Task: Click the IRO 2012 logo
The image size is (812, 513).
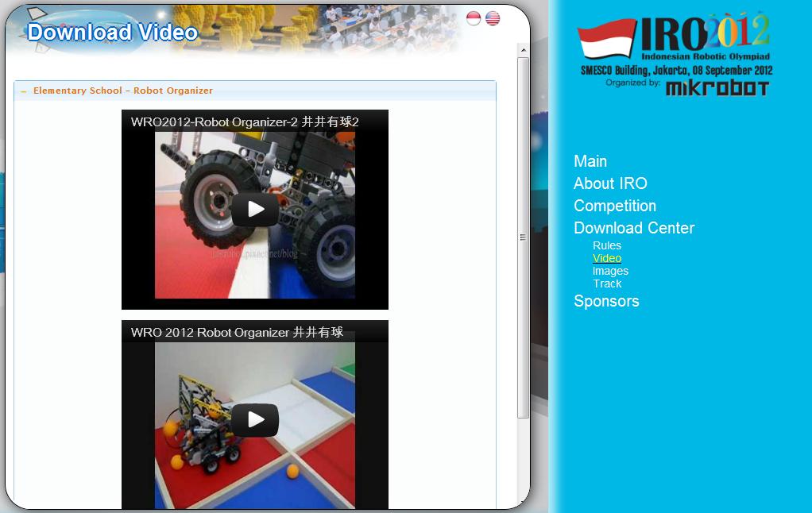Action: click(x=673, y=35)
